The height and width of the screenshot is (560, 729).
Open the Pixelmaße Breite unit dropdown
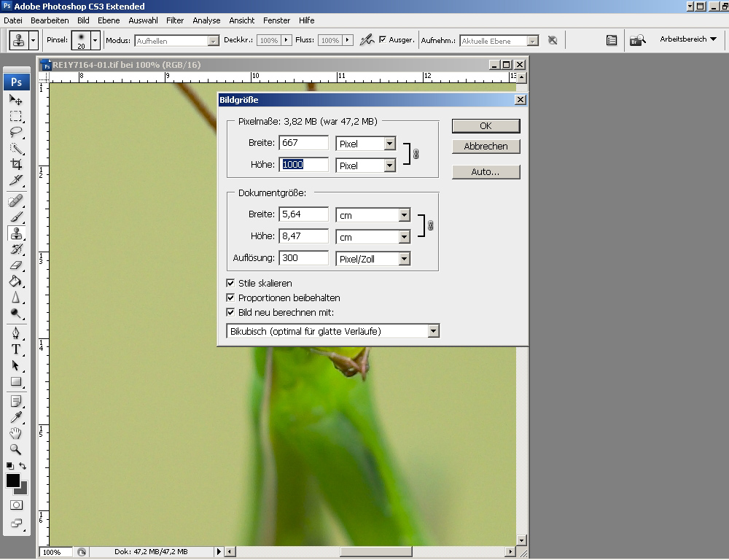point(389,143)
